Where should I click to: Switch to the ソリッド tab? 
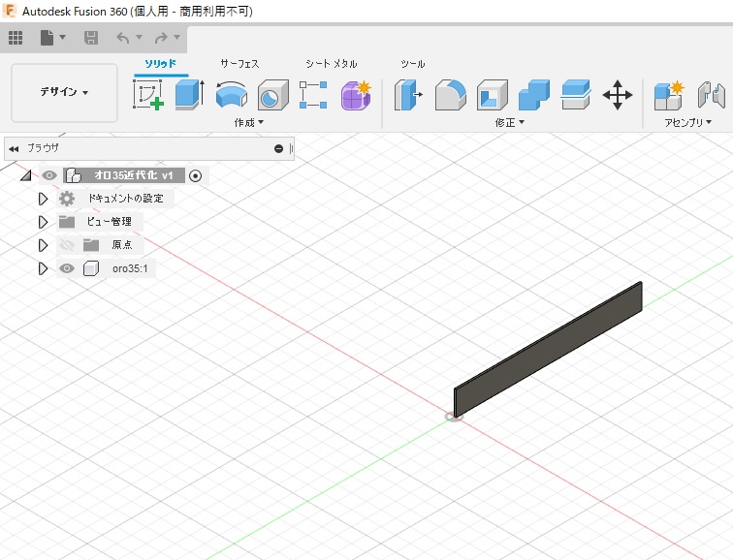161,64
